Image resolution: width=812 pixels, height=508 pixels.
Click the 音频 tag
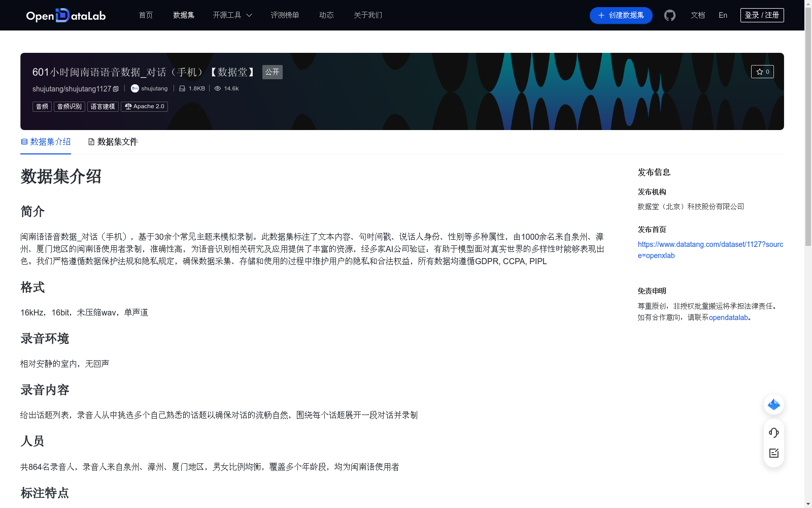tap(42, 107)
